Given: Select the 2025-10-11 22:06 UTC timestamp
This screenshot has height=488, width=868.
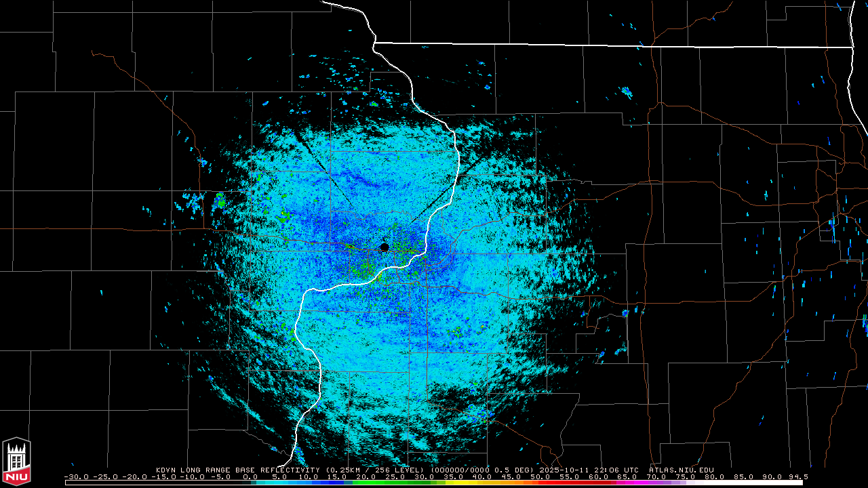Looking at the screenshot, I should (589, 470).
